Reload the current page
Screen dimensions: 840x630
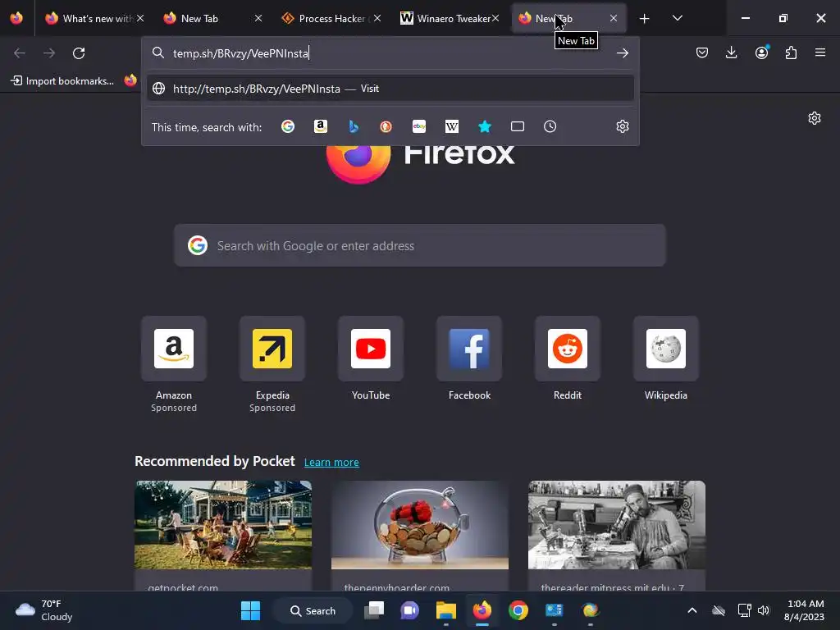click(79, 53)
